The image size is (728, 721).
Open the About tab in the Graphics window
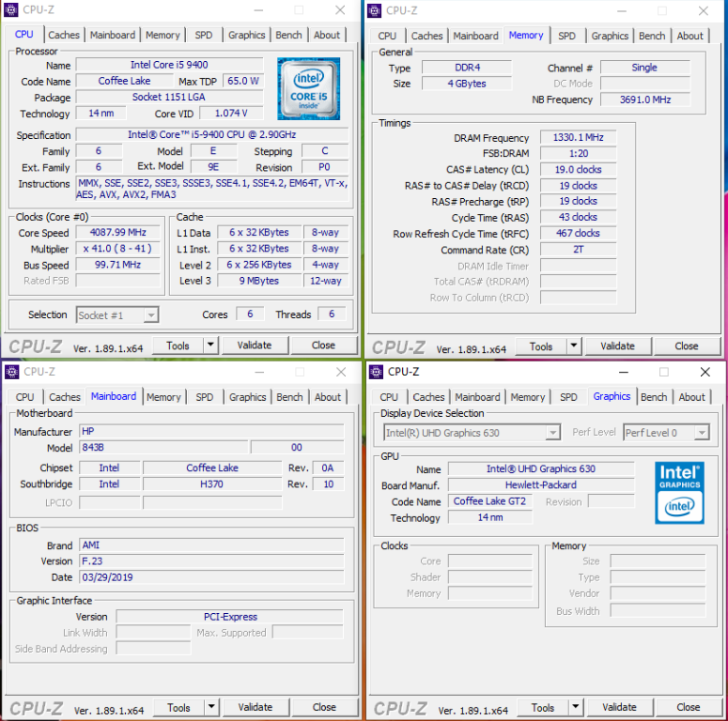pos(691,397)
